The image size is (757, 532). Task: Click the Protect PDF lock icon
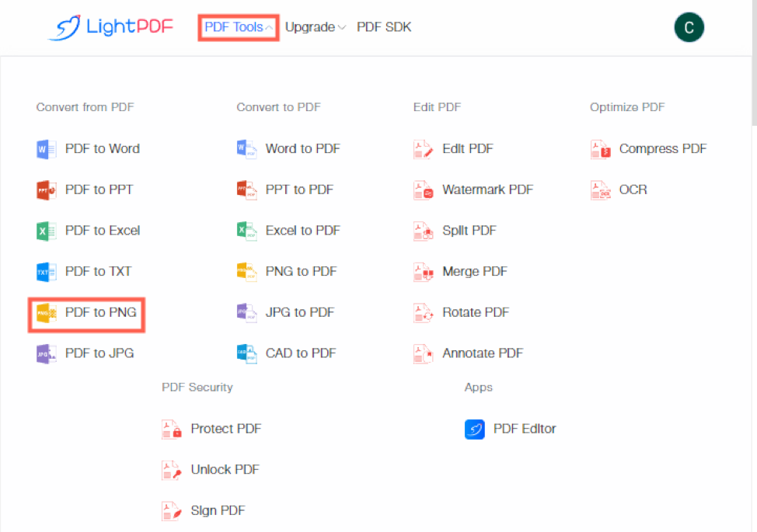pyautogui.click(x=172, y=429)
